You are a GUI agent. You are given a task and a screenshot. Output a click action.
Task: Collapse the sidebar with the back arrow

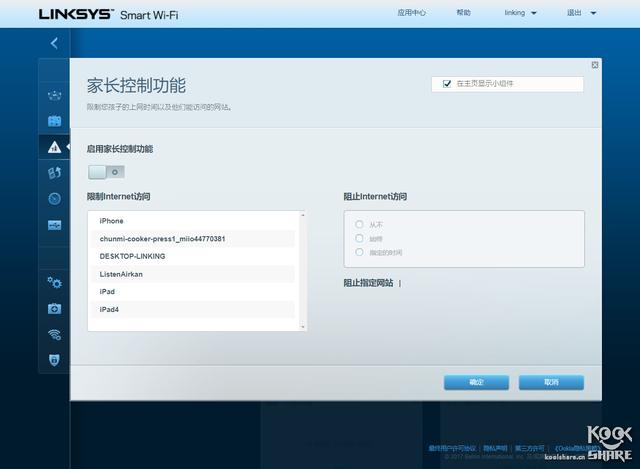tap(54, 43)
